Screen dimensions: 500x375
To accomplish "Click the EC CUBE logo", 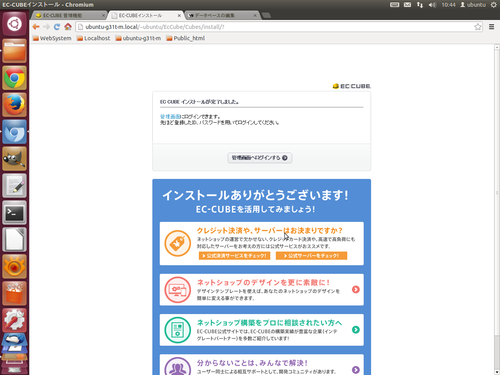I will coord(352,86).
